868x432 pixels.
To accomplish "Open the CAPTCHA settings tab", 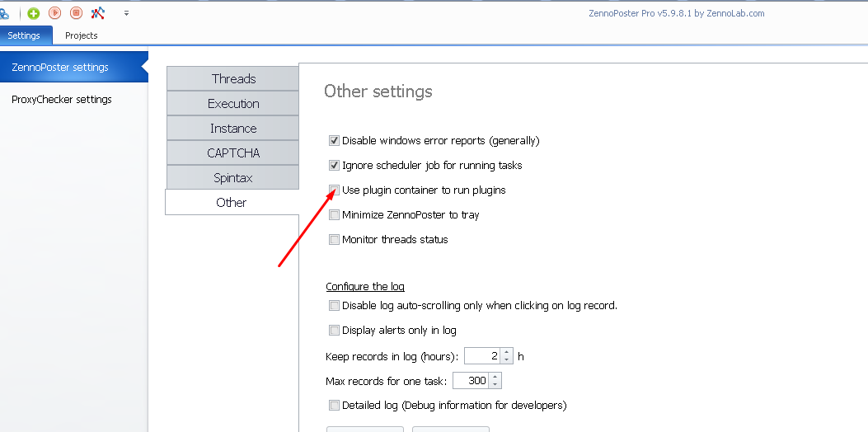I will click(233, 153).
